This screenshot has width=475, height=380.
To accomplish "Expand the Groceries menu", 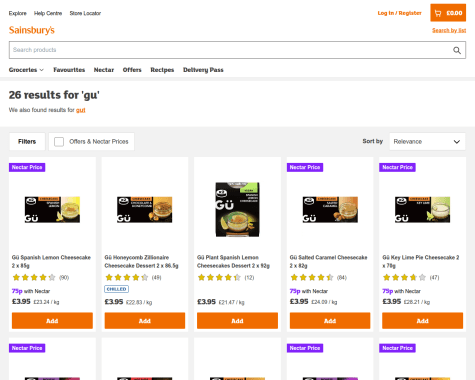I will pyautogui.click(x=26, y=70).
